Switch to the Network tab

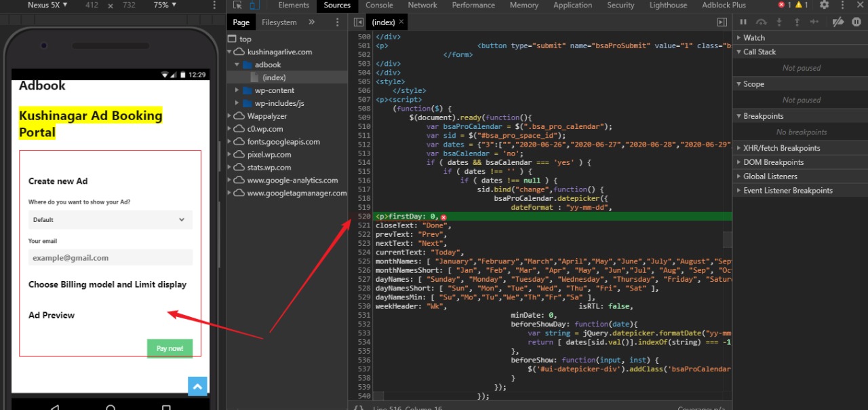[x=422, y=5]
